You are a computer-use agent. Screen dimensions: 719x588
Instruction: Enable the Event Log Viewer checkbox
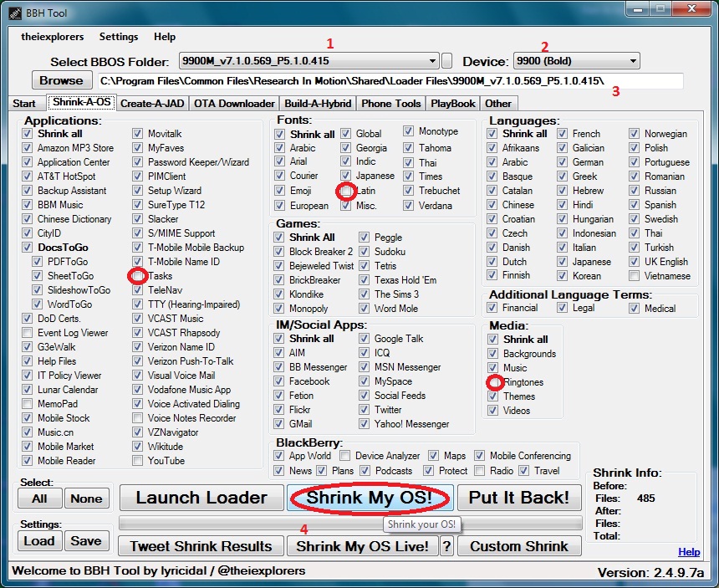pyautogui.click(x=27, y=333)
